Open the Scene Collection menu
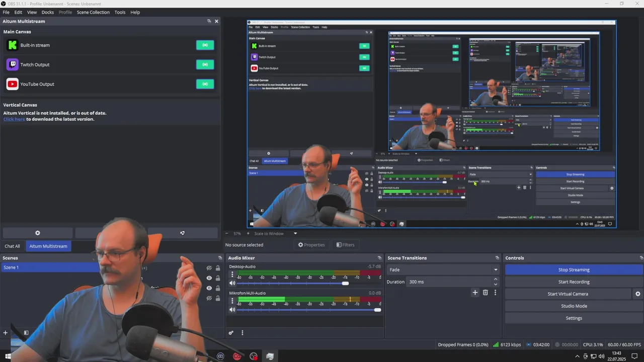This screenshot has height=362, width=644. coord(93,12)
